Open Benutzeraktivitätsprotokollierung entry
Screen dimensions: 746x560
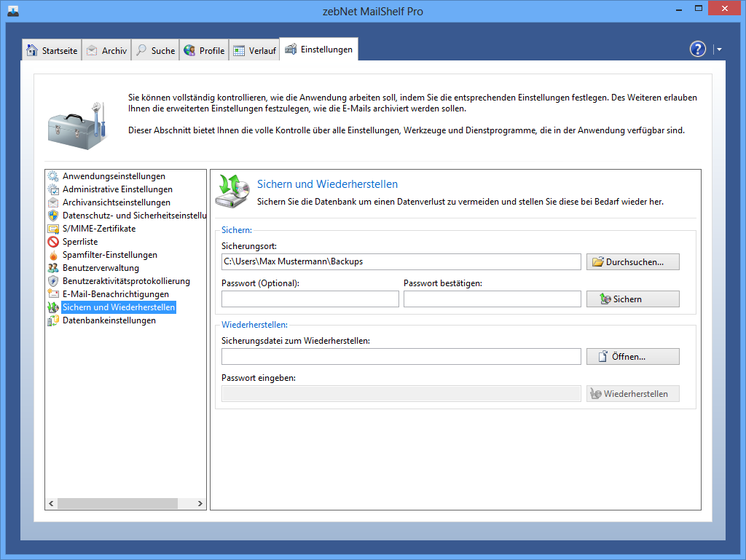pyautogui.click(x=126, y=281)
